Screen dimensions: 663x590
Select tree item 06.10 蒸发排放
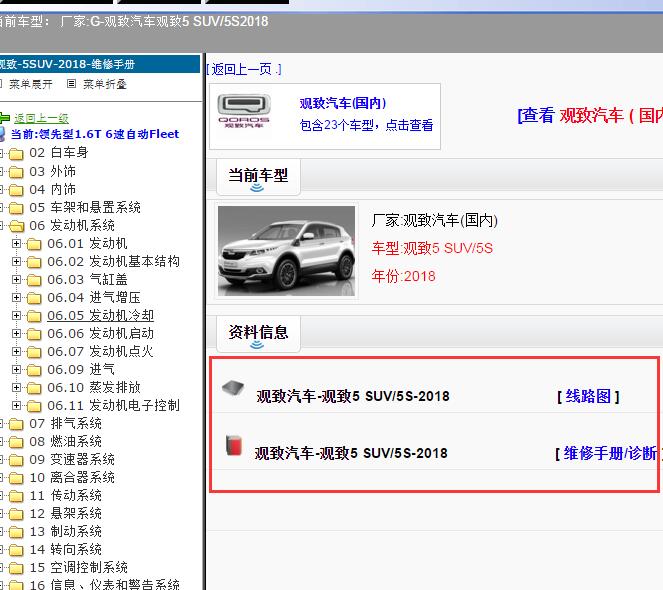pyautogui.click(x=94, y=387)
